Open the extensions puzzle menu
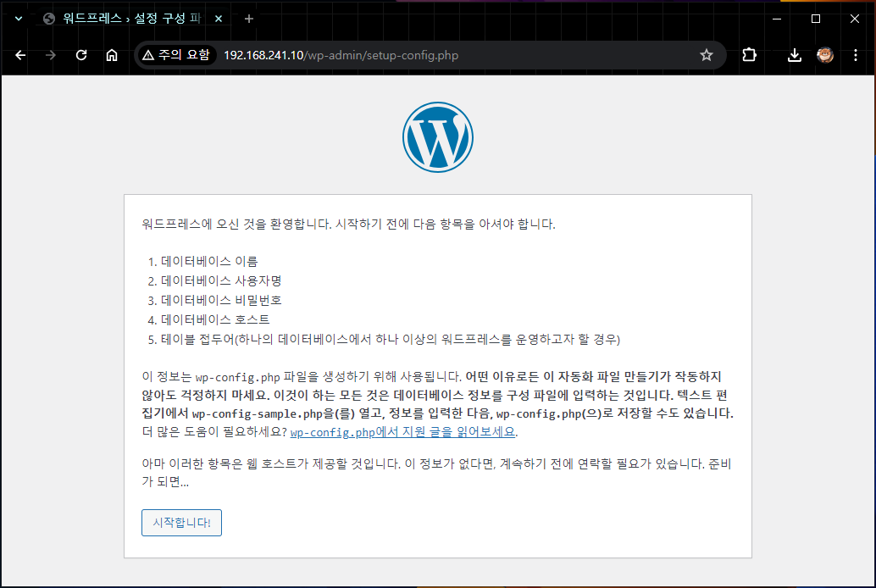Viewport: 876px width, 588px height. pos(749,55)
